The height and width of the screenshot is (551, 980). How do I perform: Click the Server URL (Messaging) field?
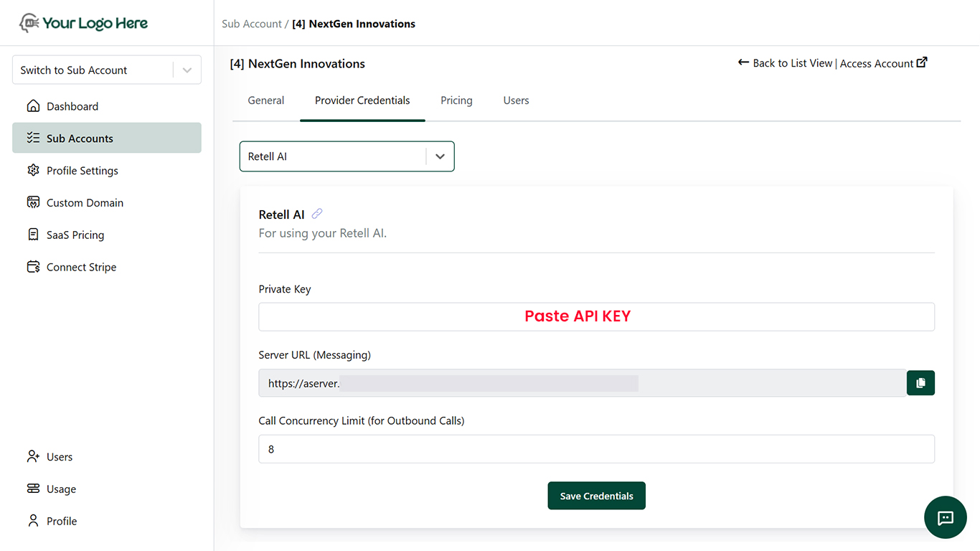[x=582, y=383]
